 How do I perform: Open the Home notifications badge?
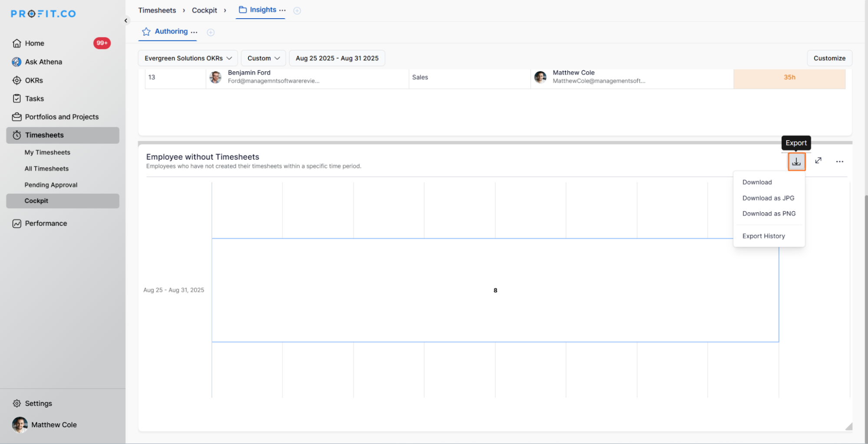coord(102,43)
